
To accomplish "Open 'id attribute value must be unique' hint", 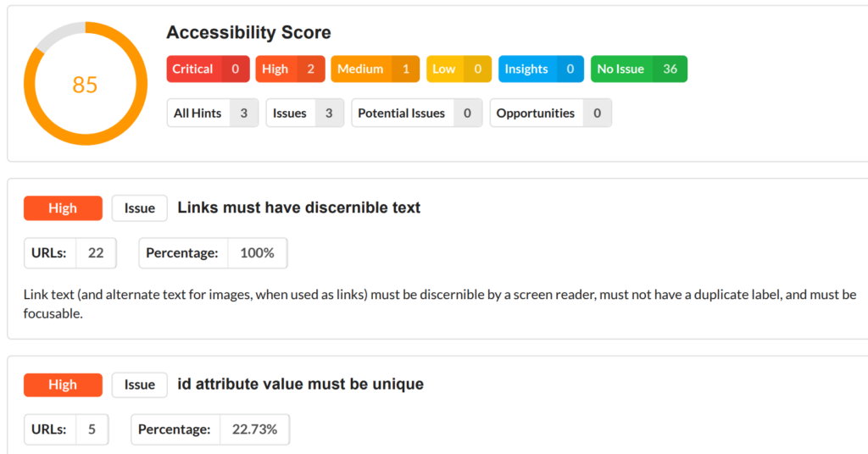I will pyautogui.click(x=301, y=384).
